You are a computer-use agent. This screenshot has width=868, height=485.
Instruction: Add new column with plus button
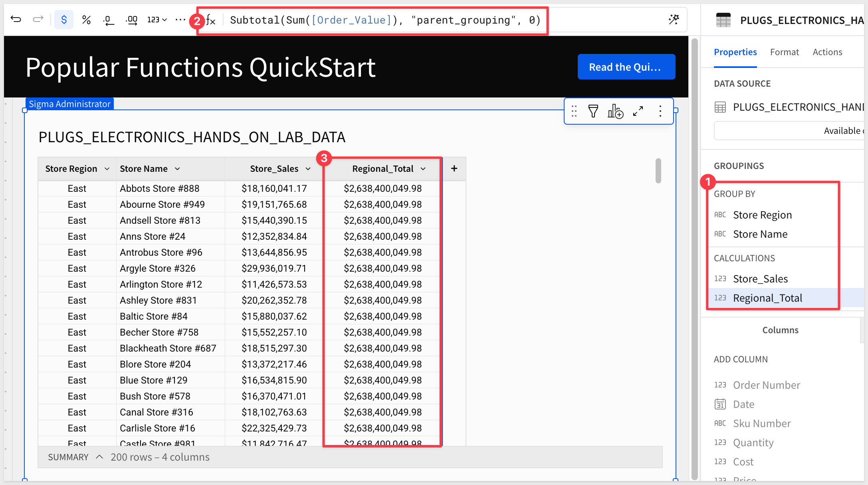coord(454,169)
